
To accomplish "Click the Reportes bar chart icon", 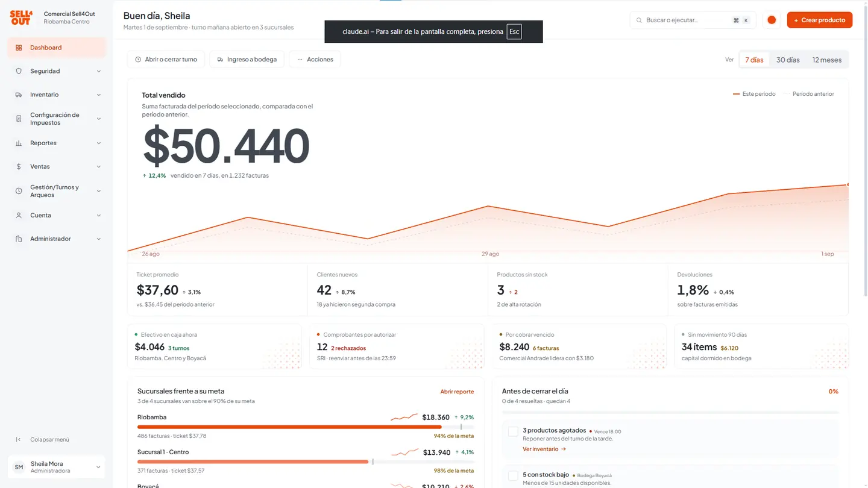I will pos(19,143).
